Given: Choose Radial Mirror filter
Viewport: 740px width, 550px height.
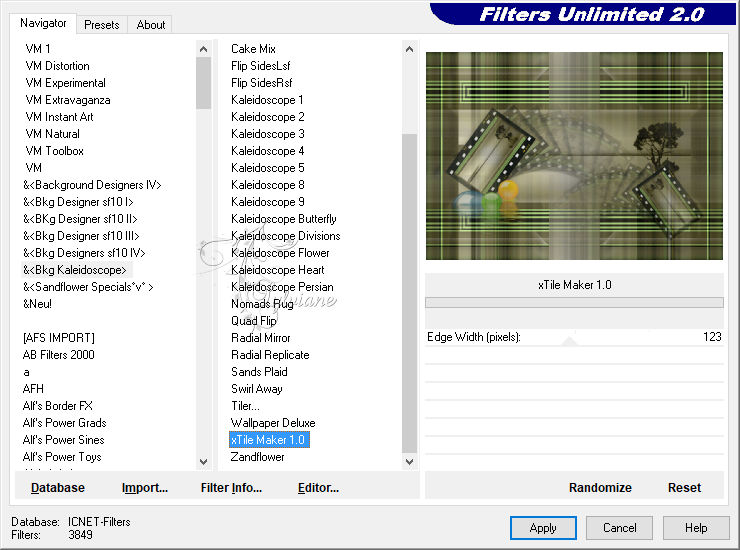Looking at the screenshot, I should coord(261,338).
